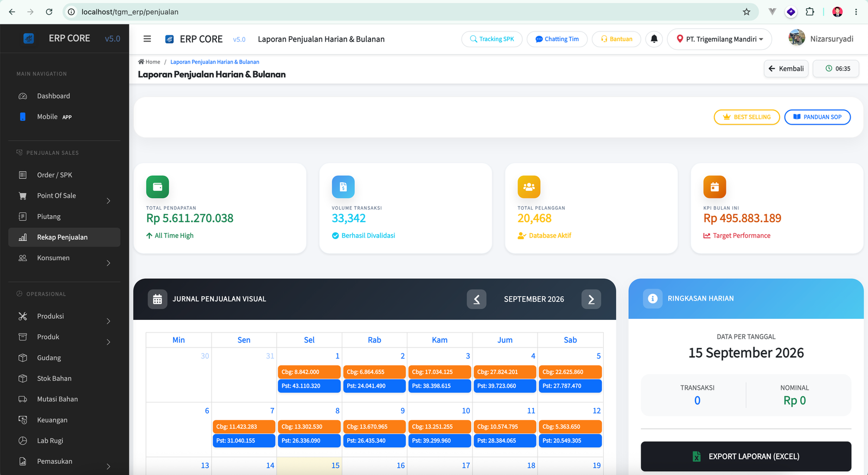Click the info icon beside Ringkasan Harian
868x475 pixels.
(x=653, y=299)
